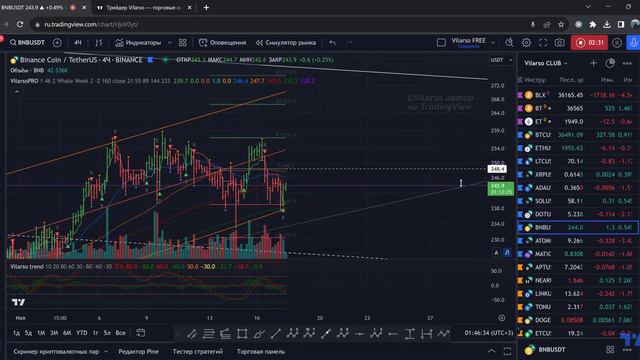Expand the Vilarso FREE layout dropdown
640x360 pixels.
tap(493, 42)
